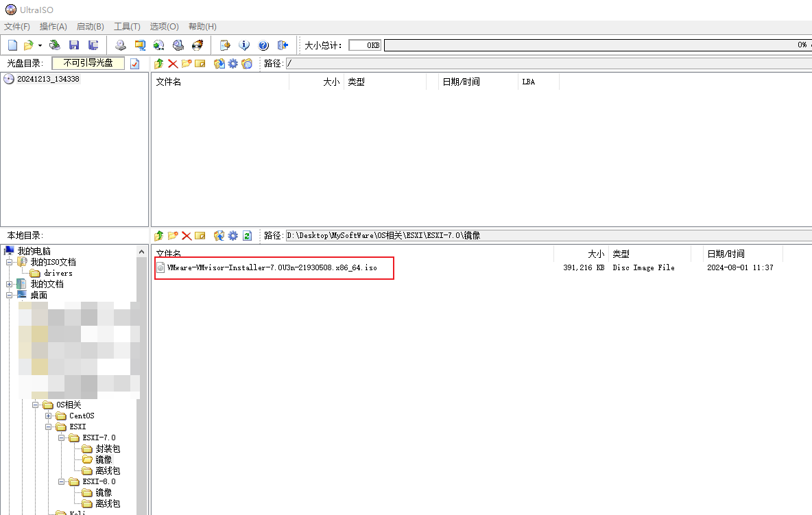The image size is (812, 515).
Task: Select the VMware-VMvisor-Installer ISO file
Action: click(x=272, y=267)
